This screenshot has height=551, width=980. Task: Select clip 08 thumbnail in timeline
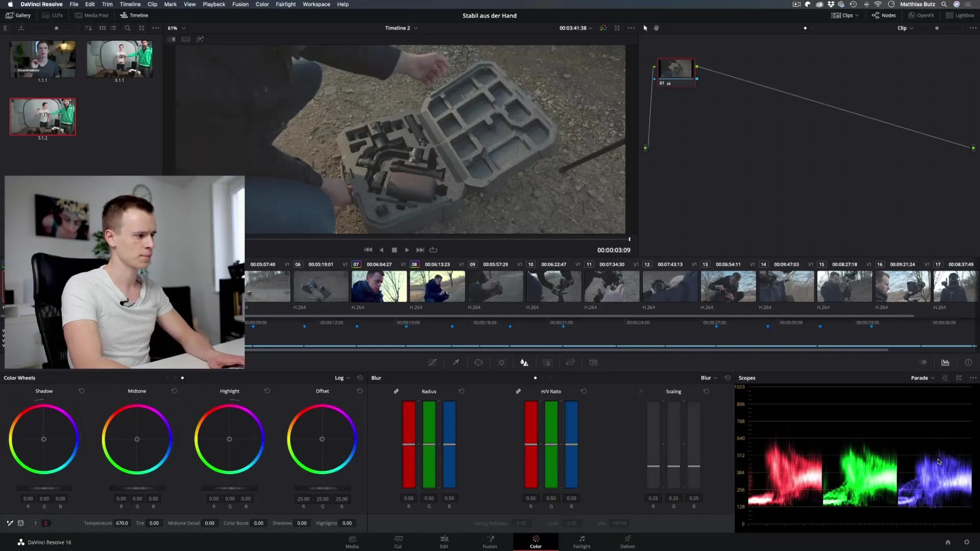437,286
